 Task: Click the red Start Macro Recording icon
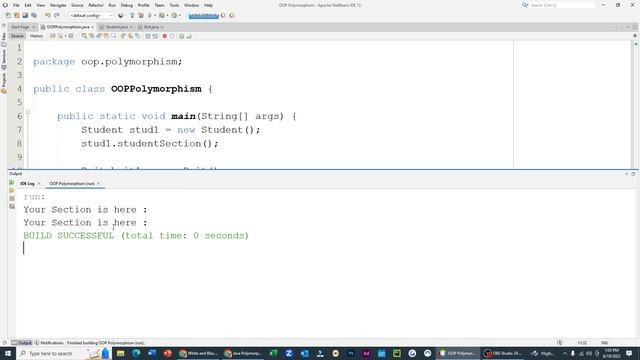164,36
